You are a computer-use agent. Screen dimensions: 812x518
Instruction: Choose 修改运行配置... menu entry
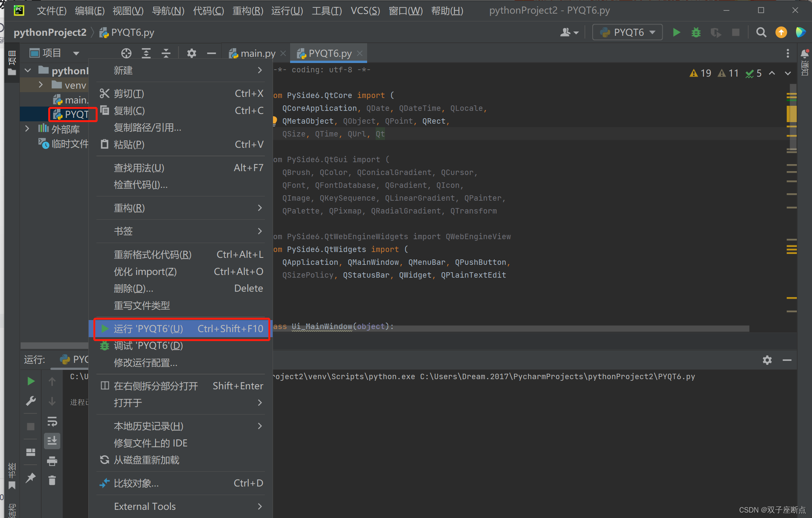(x=145, y=363)
